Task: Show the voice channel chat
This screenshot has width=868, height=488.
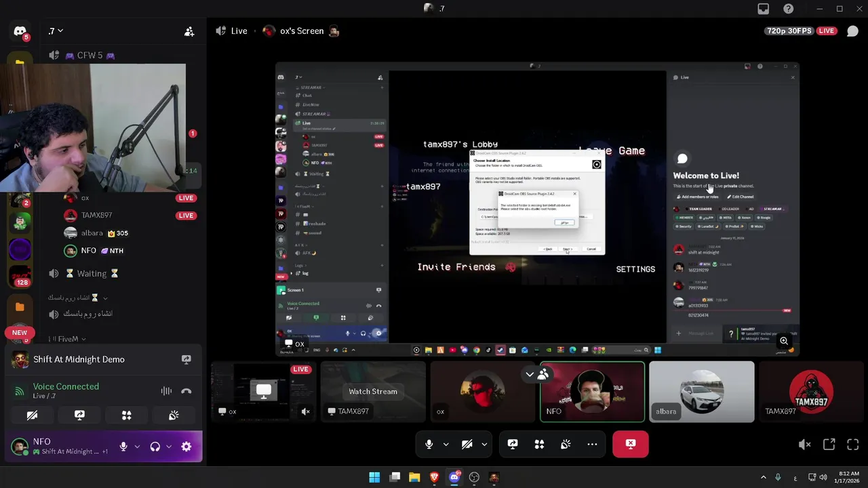Action: pyautogui.click(x=852, y=31)
